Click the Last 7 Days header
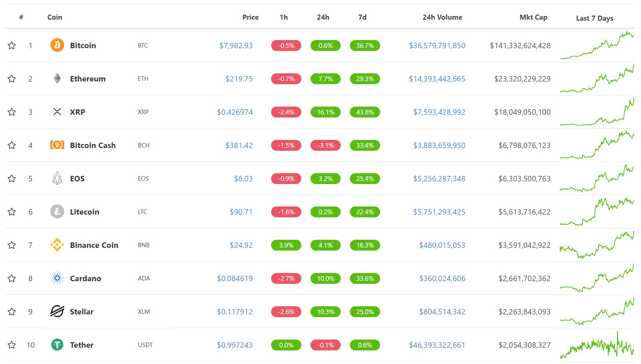 pyautogui.click(x=594, y=18)
